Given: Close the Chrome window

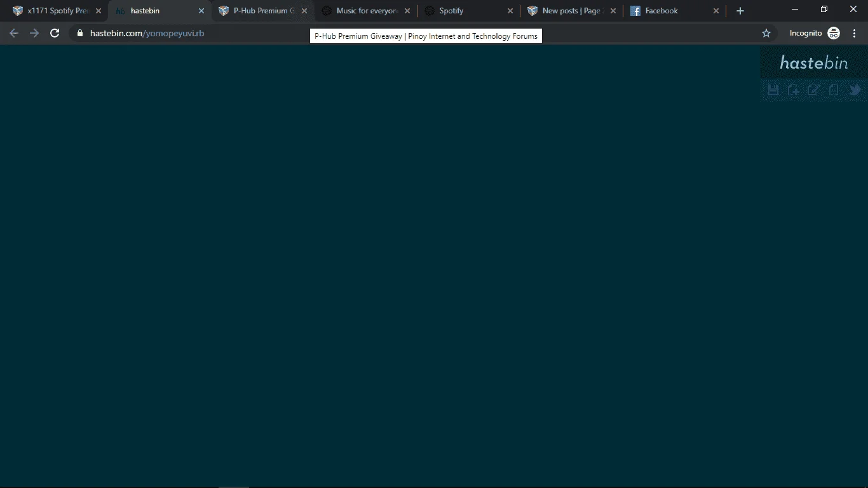Looking at the screenshot, I should pos(853,9).
